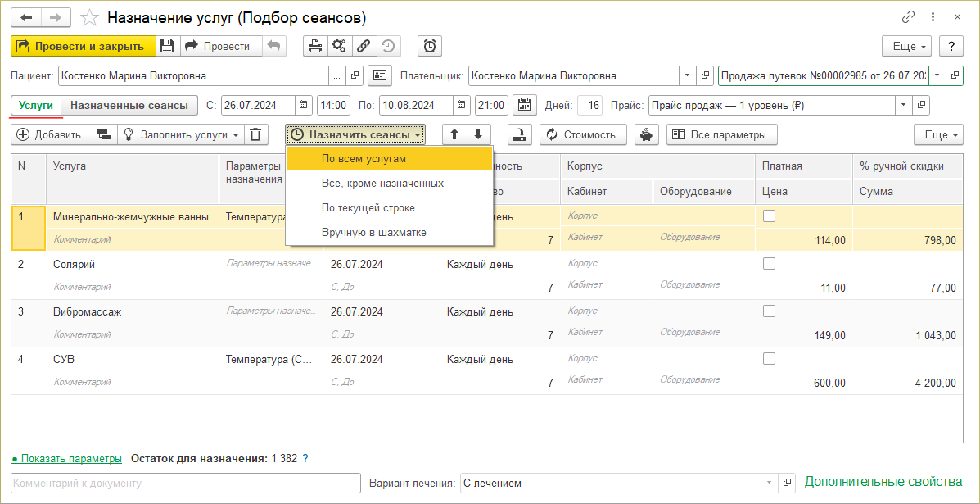Click the download-to-tray icon in table toolbar
Image resolution: width=980 pixels, height=504 pixels.
coord(519,134)
